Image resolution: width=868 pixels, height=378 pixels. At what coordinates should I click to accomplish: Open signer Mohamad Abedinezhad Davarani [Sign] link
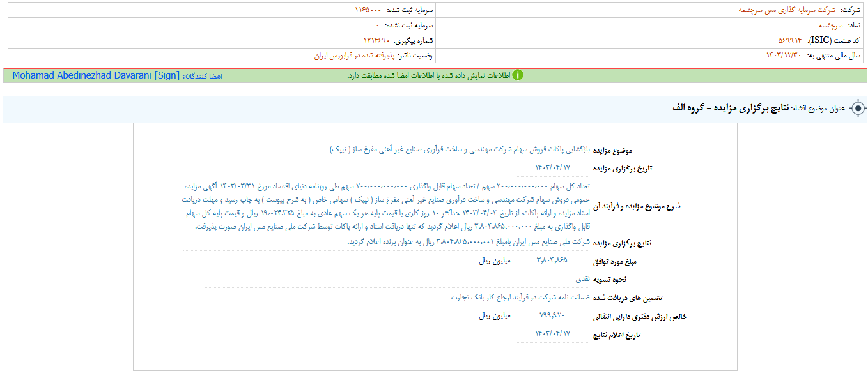pyautogui.click(x=96, y=75)
